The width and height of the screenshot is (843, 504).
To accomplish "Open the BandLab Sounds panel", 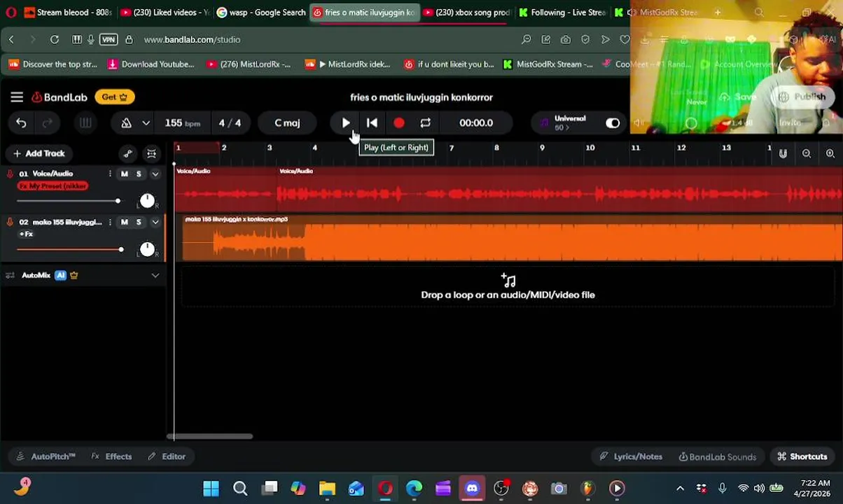I will pos(718,456).
